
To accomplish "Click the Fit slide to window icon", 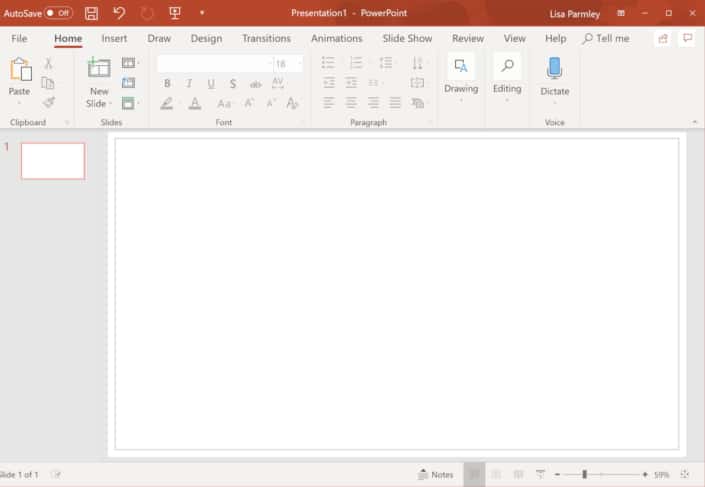I will 685,474.
